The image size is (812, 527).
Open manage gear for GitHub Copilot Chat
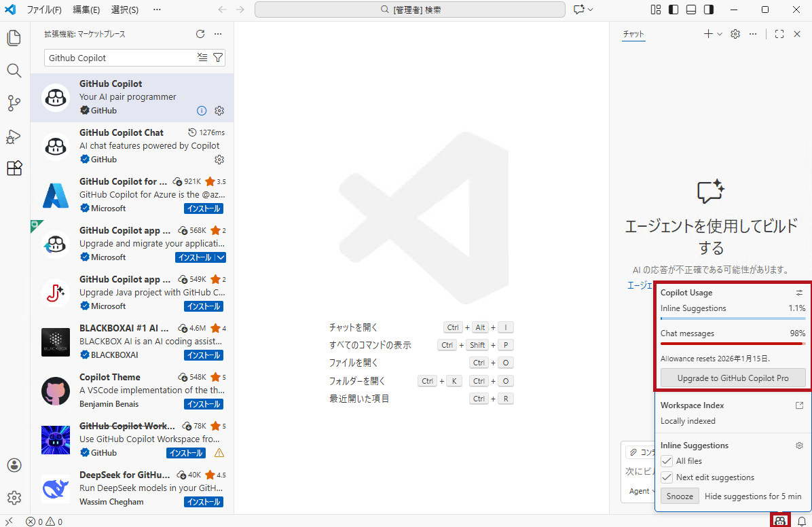tap(219, 160)
